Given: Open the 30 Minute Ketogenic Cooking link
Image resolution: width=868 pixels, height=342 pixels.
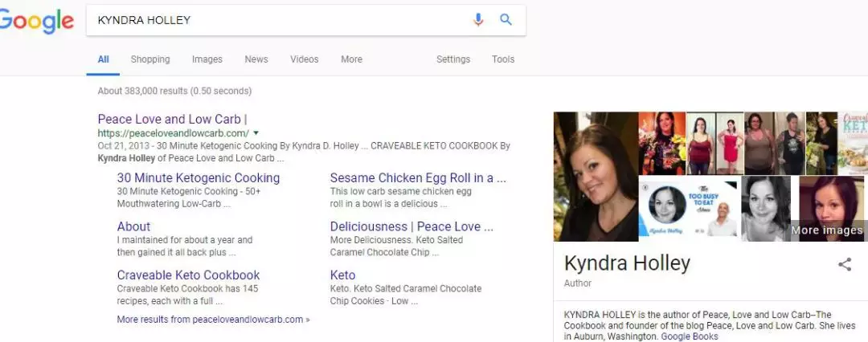Looking at the screenshot, I should click(199, 177).
